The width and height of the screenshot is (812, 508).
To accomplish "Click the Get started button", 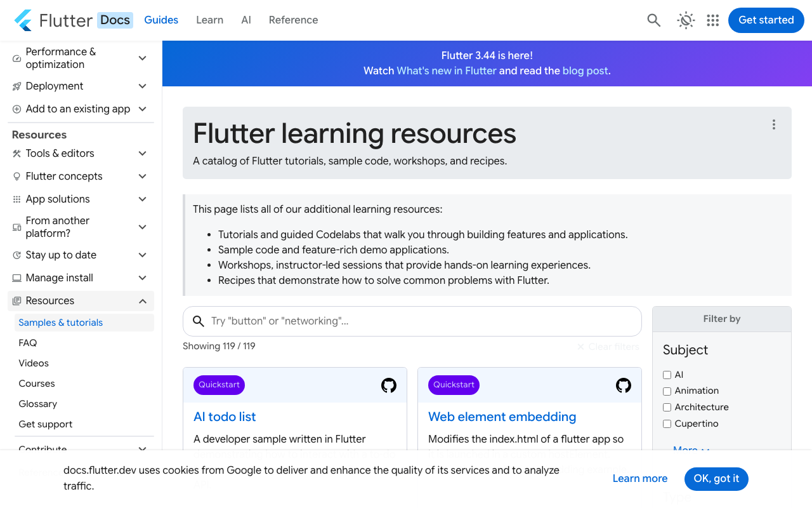I will 766,20.
